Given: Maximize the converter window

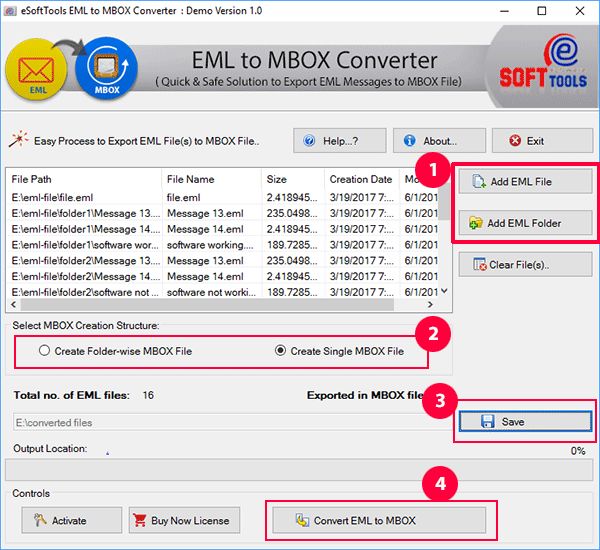Looking at the screenshot, I should pos(542,11).
